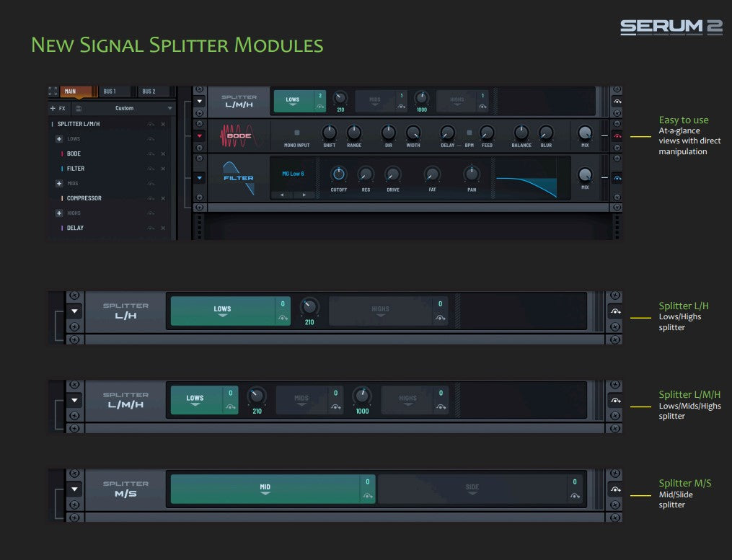Click the save preset disk icon
This screenshot has height=560, width=732.
pos(79,108)
